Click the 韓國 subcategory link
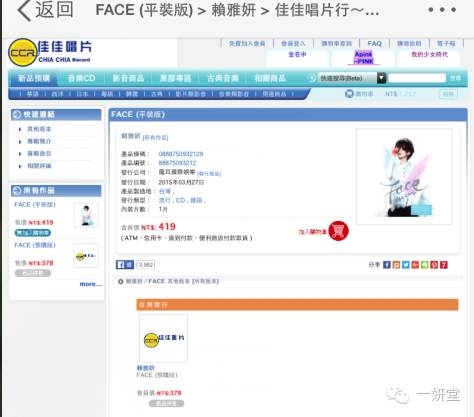The width and height of the screenshot is (474, 417). [x=132, y=94]
